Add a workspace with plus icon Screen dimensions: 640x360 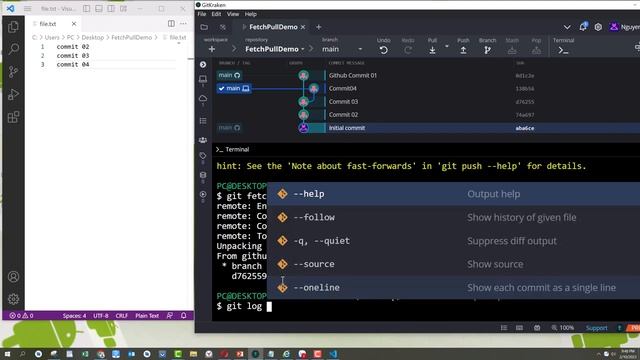coord(212,49)
